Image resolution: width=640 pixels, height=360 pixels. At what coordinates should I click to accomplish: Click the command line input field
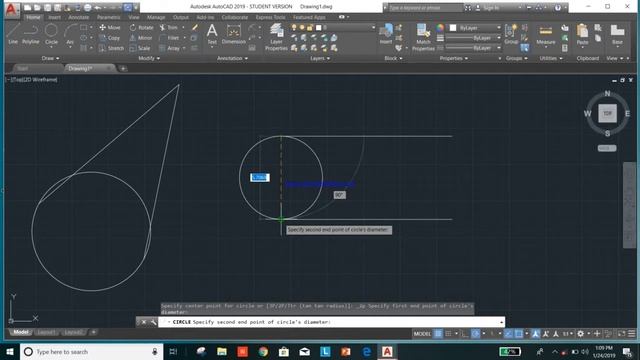(x=331, y=322)
